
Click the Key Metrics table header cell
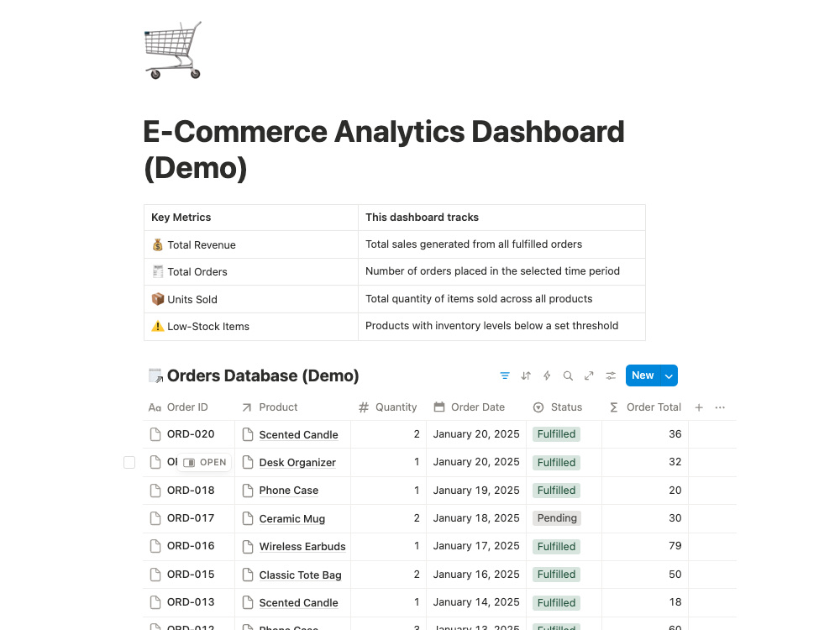click(x=250, y=218)
